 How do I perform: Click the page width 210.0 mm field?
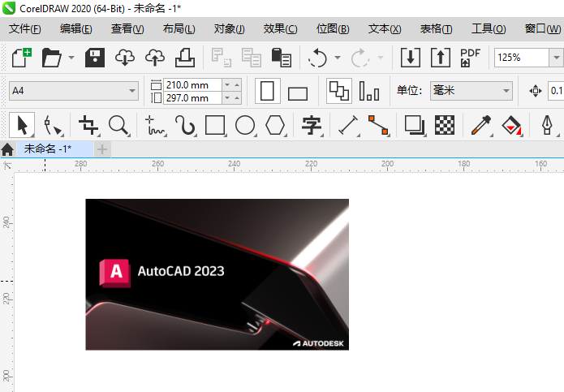[x=192, y=85]
